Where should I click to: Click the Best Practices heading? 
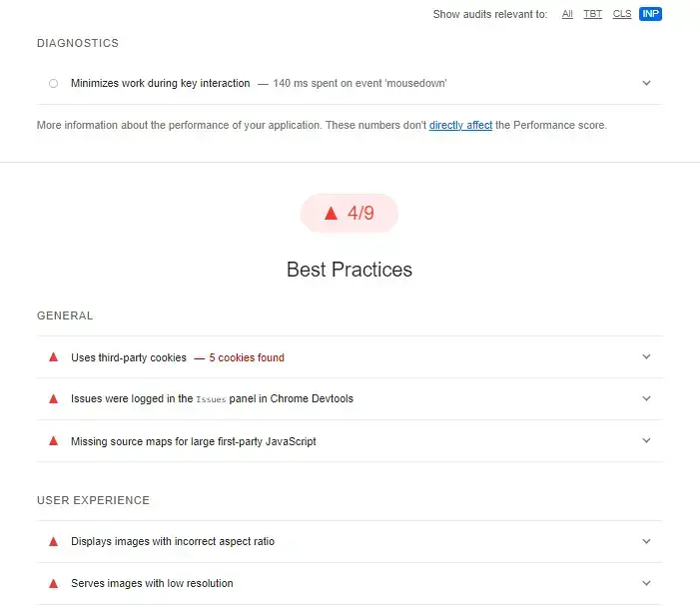point(349,270)
